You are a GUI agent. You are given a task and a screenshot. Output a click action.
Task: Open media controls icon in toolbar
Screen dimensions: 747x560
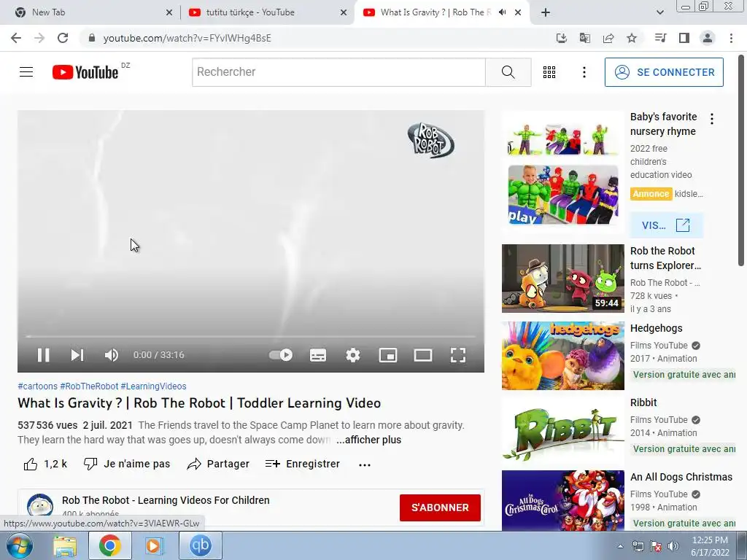point(660,38)
